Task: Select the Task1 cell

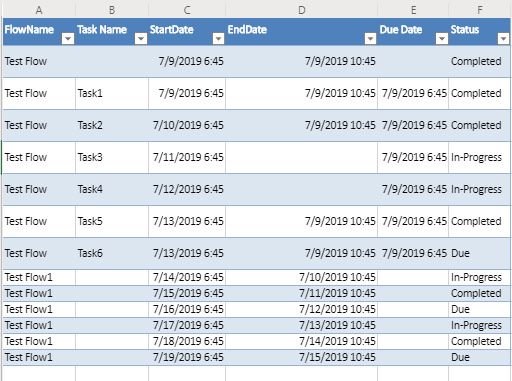Action: click(112, 93)
